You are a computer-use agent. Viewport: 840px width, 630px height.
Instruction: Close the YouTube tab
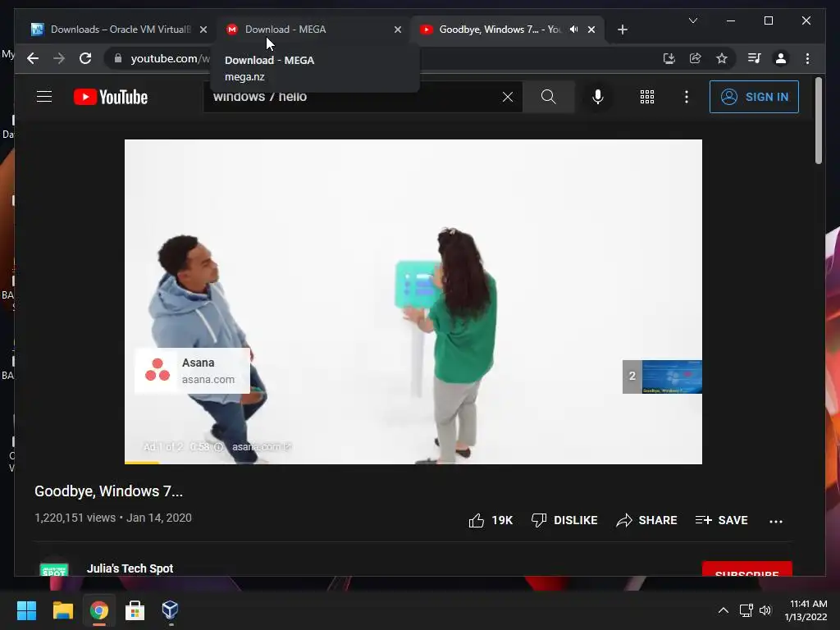pos(591,30)
